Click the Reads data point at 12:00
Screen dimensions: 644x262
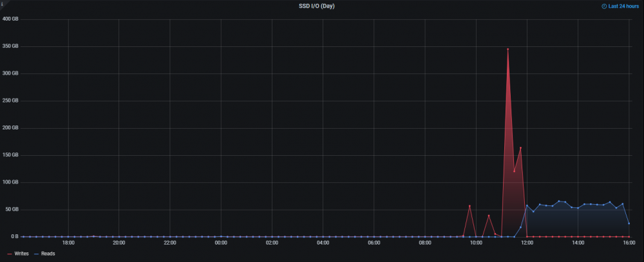click(x=527, y=205)
